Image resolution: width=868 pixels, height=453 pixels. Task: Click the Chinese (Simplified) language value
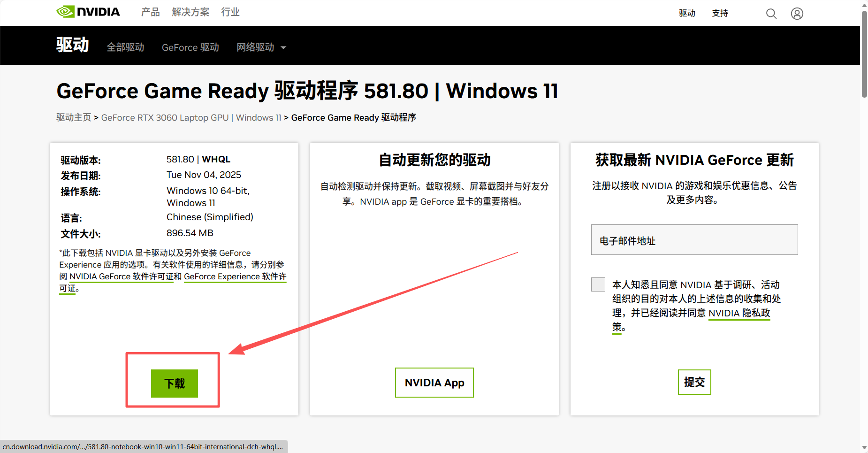(210, 217)
